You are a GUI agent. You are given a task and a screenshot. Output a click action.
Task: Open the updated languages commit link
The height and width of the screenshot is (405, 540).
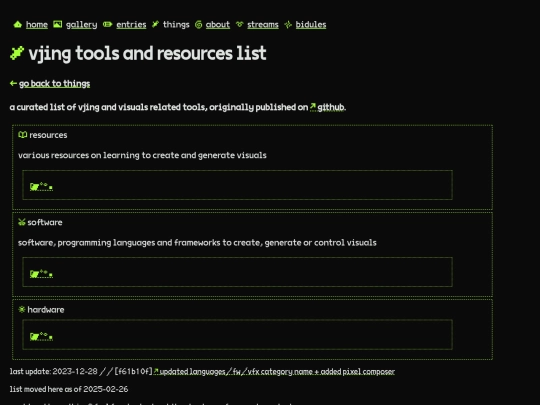(277, 371)
